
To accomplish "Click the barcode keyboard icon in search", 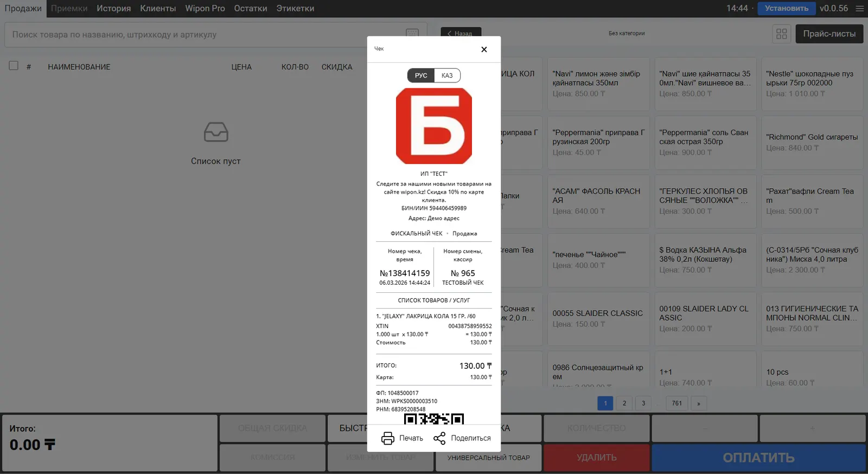I will point(412,34).
